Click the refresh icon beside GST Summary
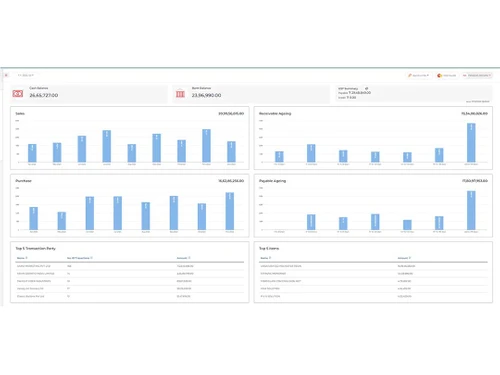Screen dimensions: 500x375 (x=366, y=89)
